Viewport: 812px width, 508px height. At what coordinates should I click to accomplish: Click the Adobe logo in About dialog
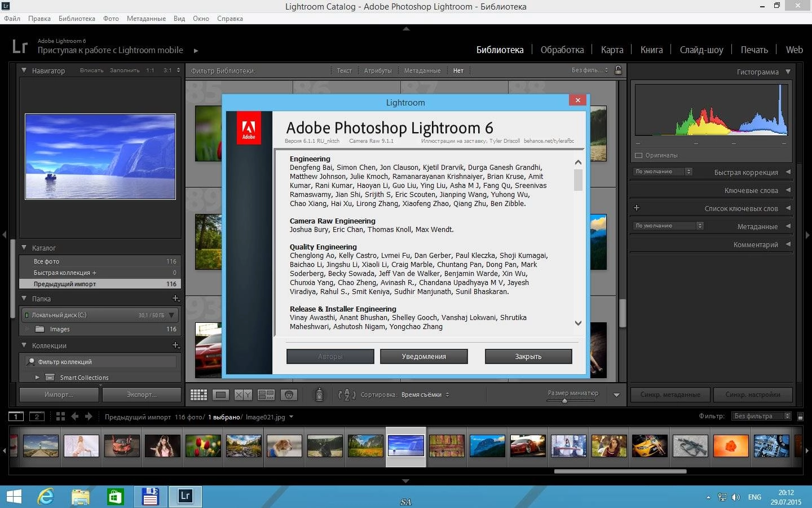[249, 128]
